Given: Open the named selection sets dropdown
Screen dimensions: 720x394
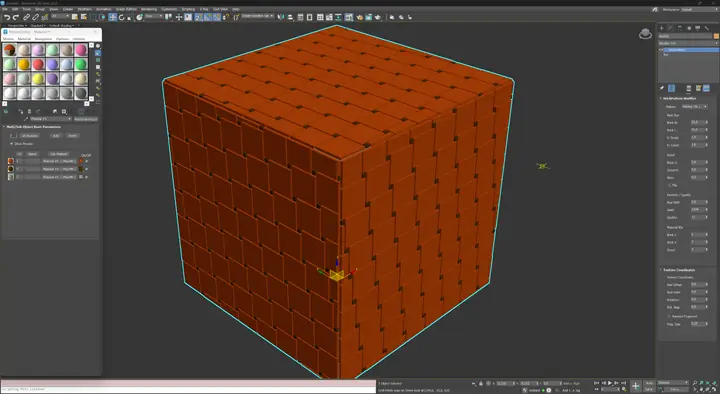Looking at the screenshot, I should coord(257,16).
